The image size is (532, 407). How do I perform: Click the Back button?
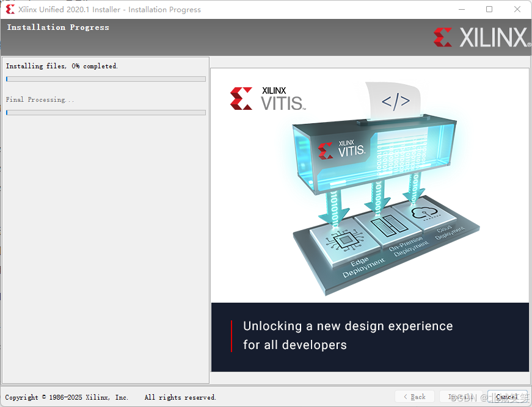coord(415,397)
